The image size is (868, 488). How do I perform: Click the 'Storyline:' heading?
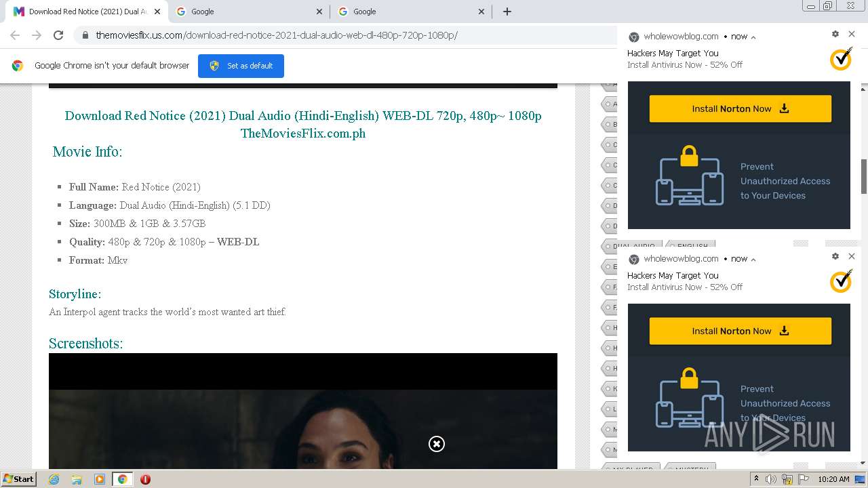[75, 294]
